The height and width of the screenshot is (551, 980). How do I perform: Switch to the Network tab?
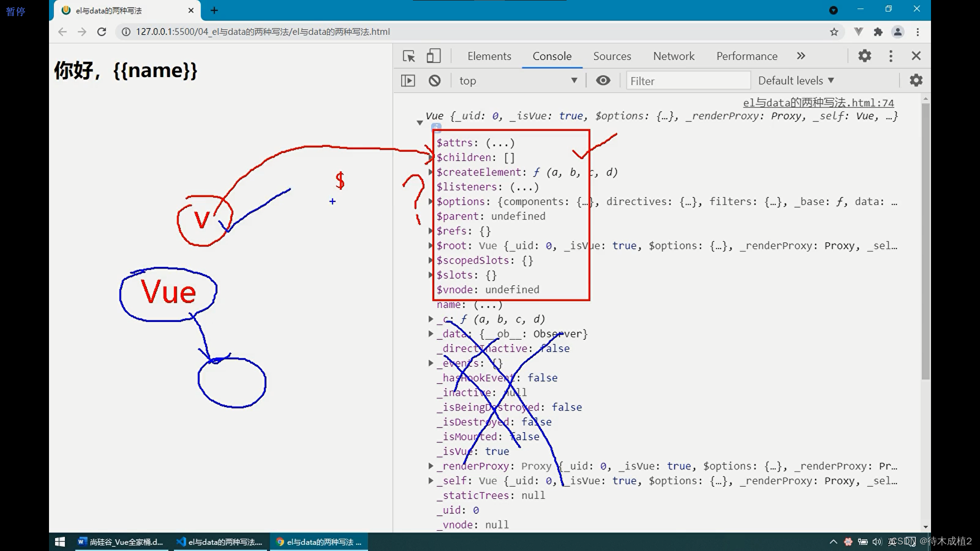click(x=674, y=56)
